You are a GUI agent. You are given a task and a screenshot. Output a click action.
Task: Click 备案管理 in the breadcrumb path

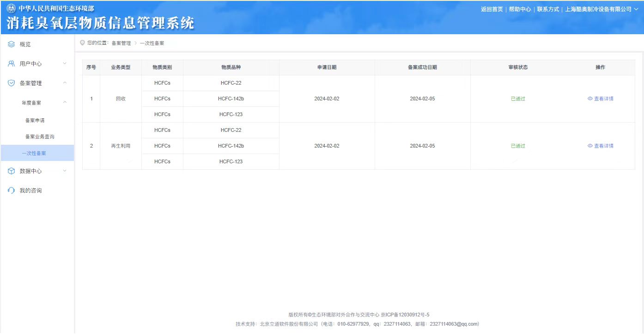coord(121,43)
